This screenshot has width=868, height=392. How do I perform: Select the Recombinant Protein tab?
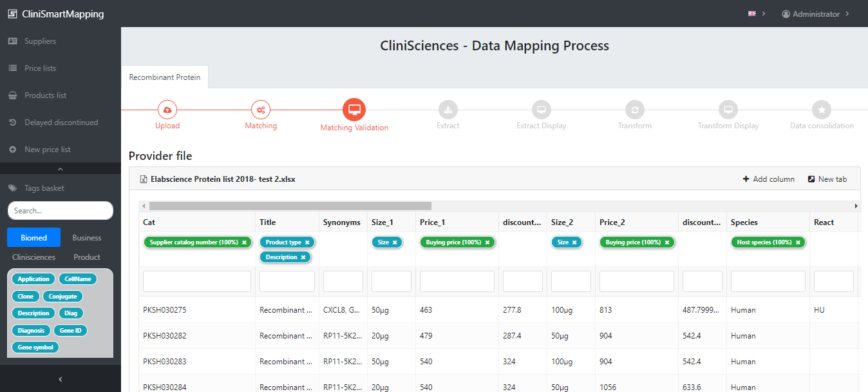(165, 77)
